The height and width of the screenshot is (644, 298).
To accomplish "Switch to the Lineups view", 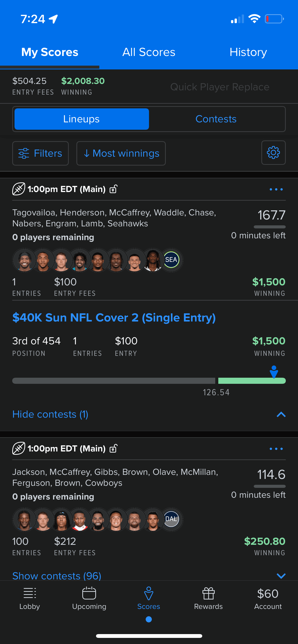I will pyautogui.click(x=82, y=119).
